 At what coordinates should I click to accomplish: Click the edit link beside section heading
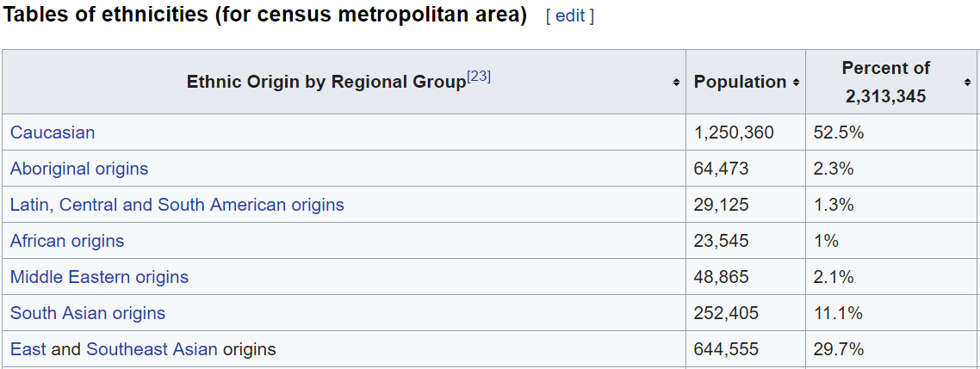point(570,16)
